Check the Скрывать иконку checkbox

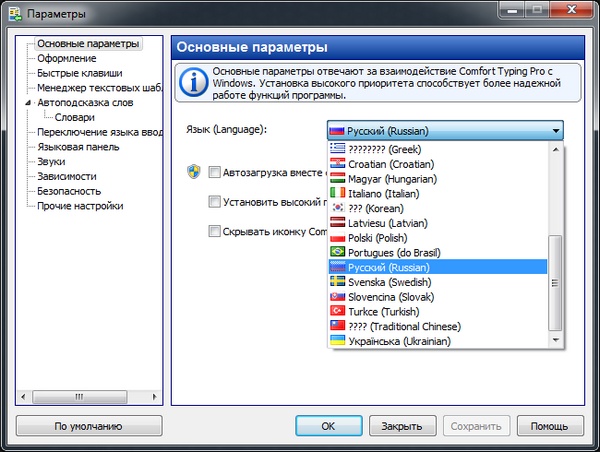coord(215,231)
